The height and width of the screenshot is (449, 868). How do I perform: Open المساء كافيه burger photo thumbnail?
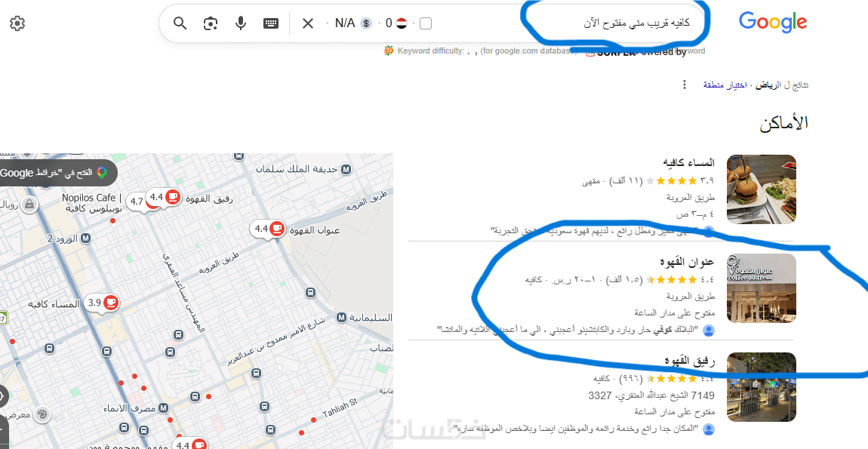[x=761, y=189]
